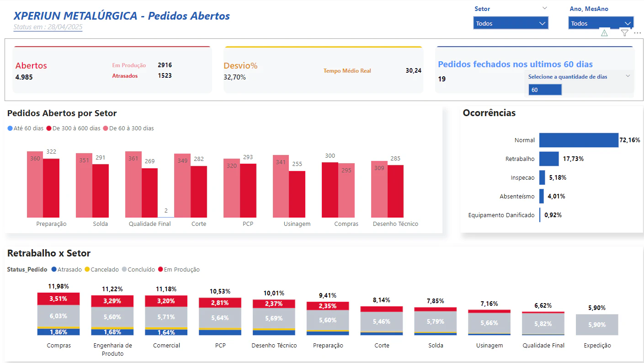Viewport: 644px width, 363px height.
Task: Select the Atrasado legend item
Action: click(67, 270)
